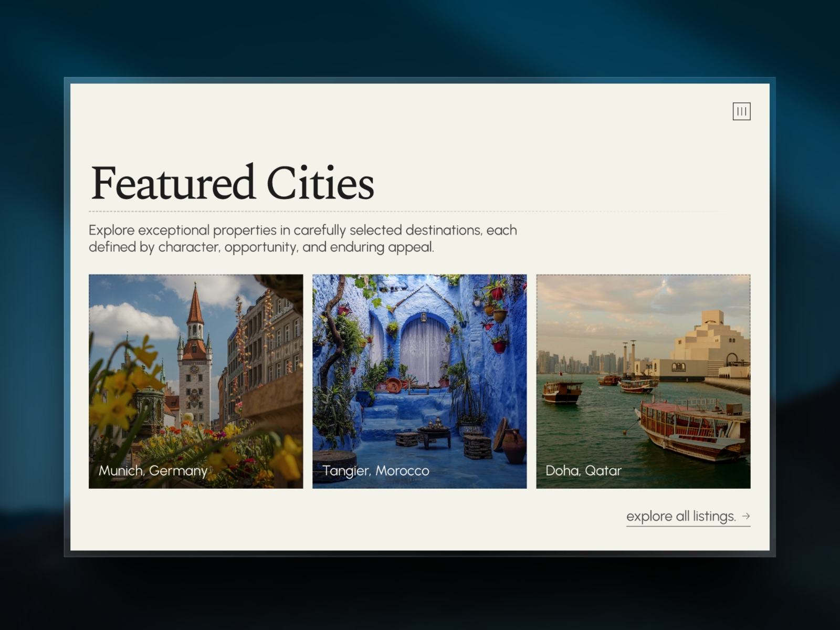Click the arched curtained doorway in Tangier photo

[x=424, y=348]
